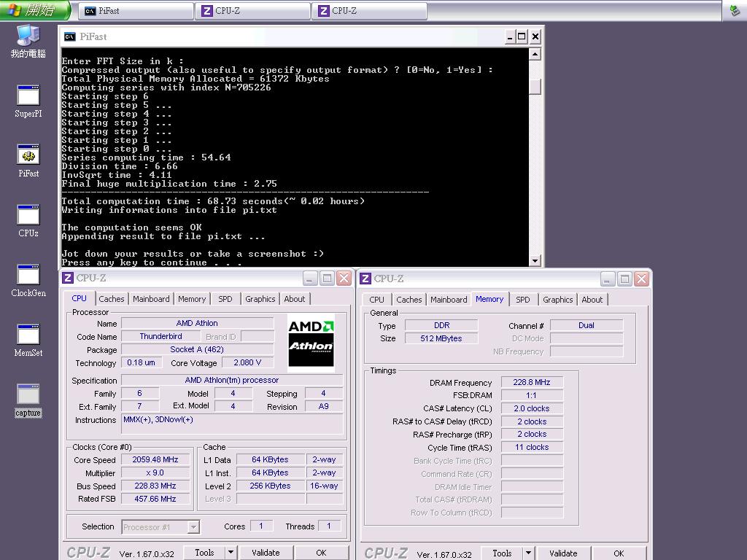Maximize the PiFast window

pos(522,36)
